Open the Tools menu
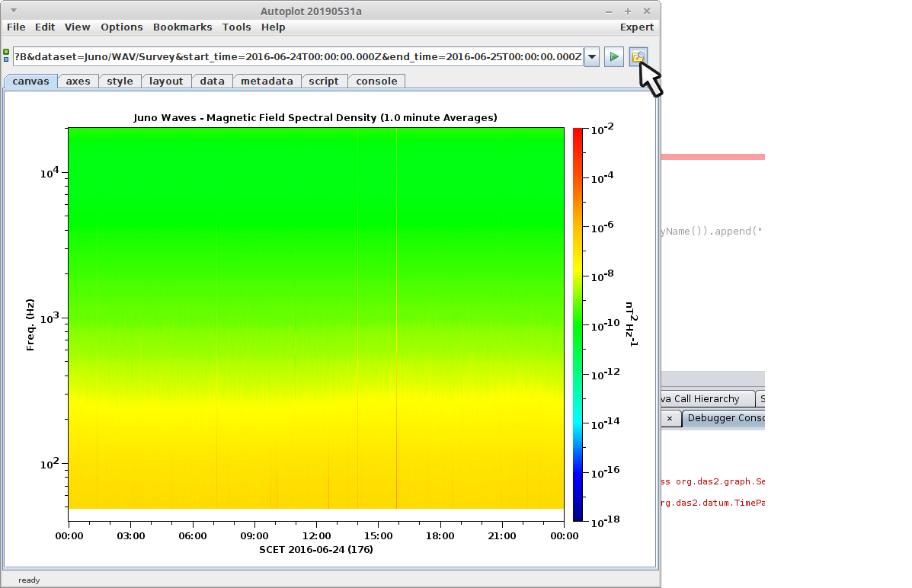This screenshot has width=912, height=588. coord(236,27)
